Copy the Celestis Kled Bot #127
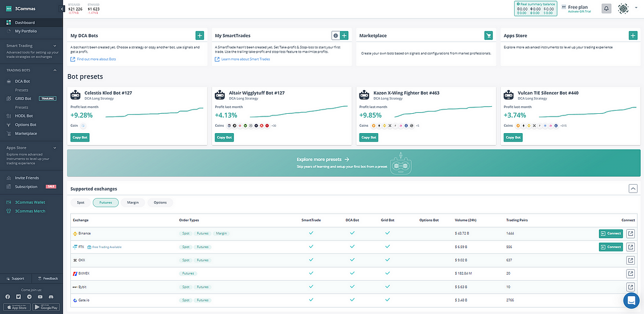The width and height of the screenshot is (644, 314). click(80, 137)
